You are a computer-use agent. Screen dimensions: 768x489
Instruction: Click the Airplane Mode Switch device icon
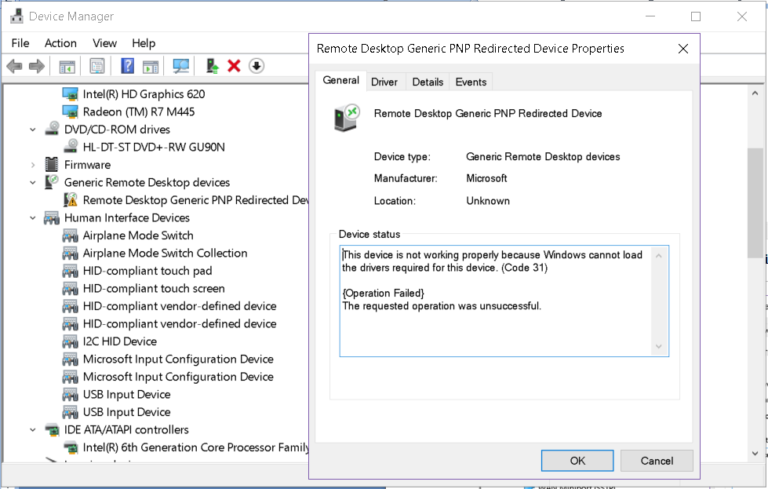[x=70, y=236]
